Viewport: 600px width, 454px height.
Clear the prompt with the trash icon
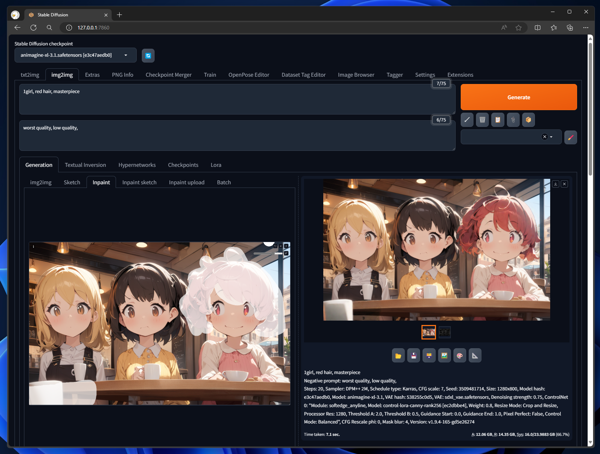click(482, 120)
